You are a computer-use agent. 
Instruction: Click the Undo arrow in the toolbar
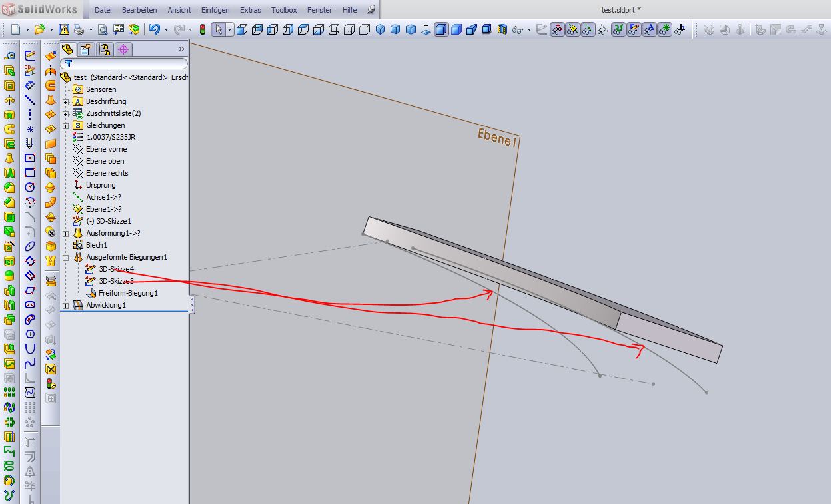click(x=155, y=29)
